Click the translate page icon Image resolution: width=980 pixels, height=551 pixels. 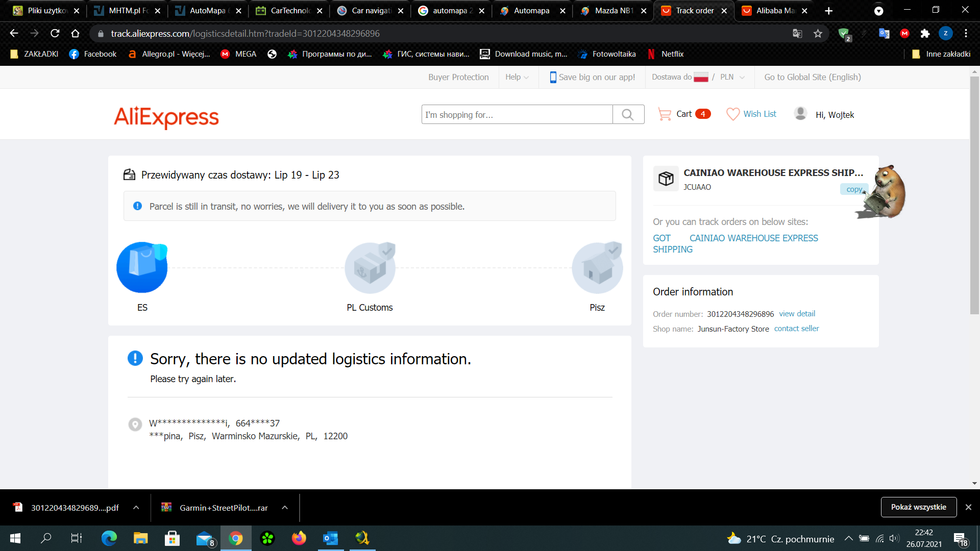(x=797, y=33)
